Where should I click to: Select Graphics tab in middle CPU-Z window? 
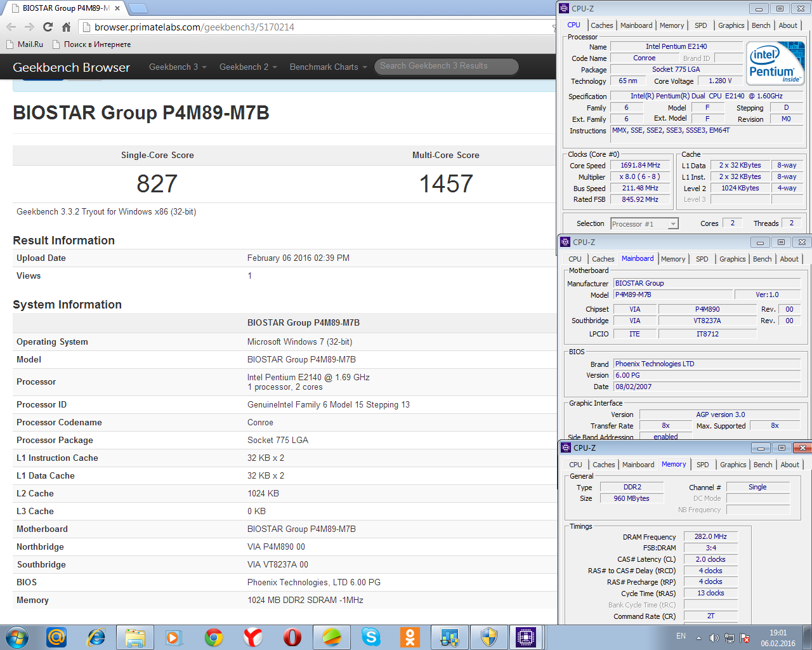(x=732, y=259)
